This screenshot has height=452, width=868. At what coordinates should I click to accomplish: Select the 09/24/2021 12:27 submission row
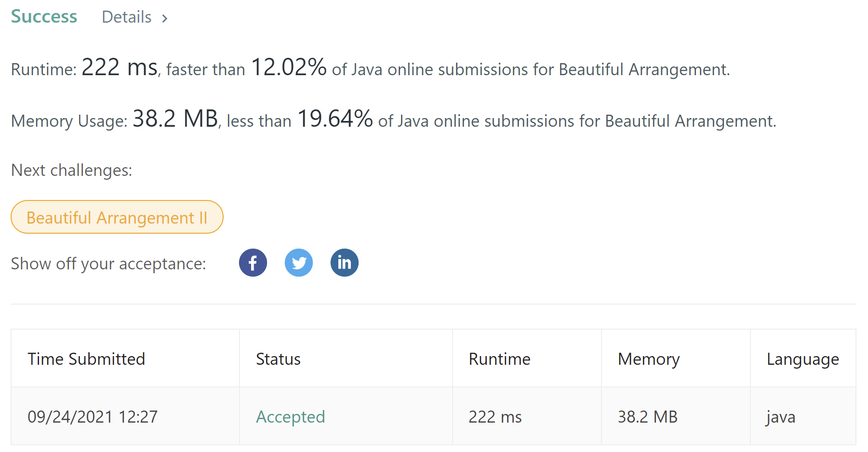pos(433,416)
